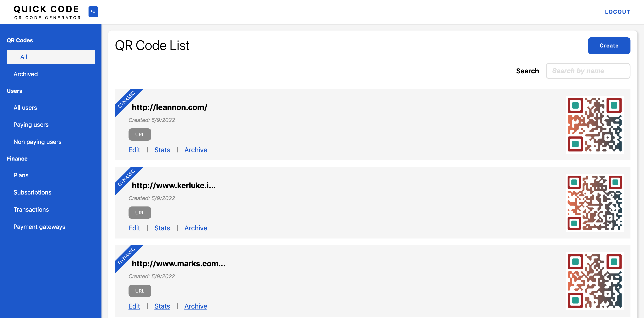Open Paying users in sidebar
This screenshot has height=318, width=644.
[31, 124]
